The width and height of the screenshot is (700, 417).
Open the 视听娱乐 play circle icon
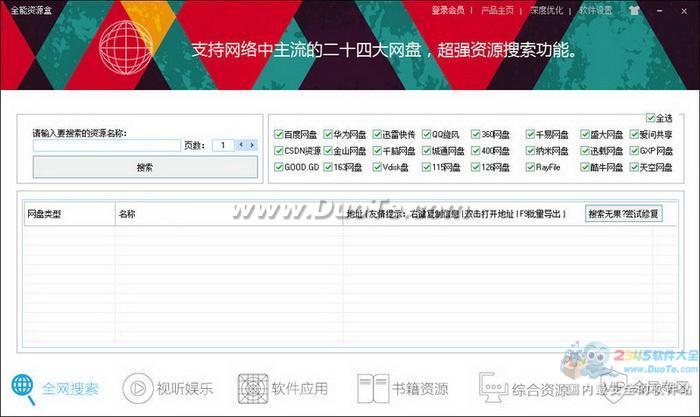pyautogui.click(x=138, y=388)
